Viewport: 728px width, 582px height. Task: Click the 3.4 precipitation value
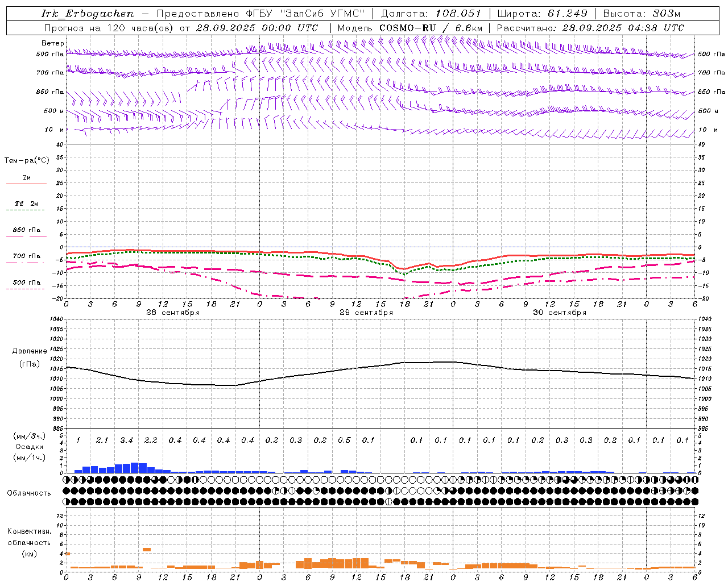pyautogui.click(x=126, y=440)
